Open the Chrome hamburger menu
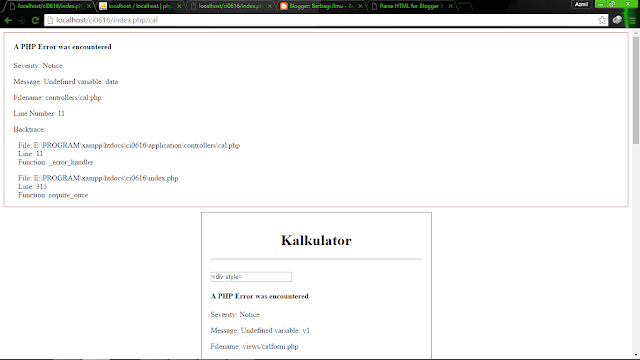This screenshot has height=360, width=640. 632,20
